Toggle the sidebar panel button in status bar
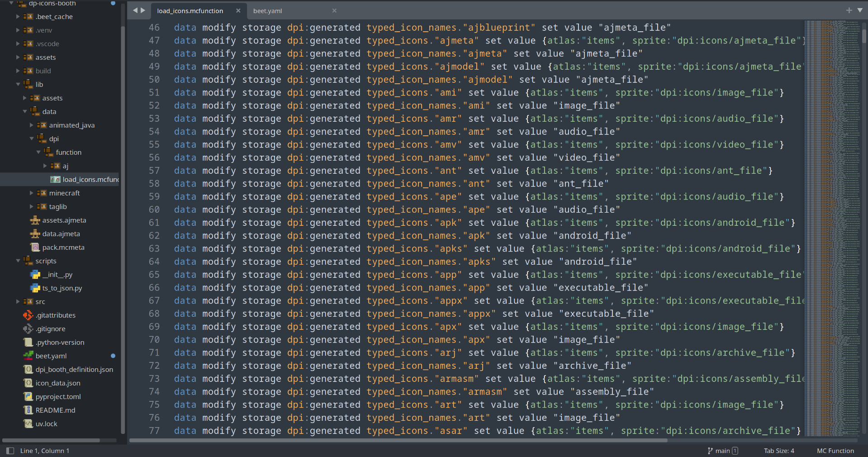The image size is (868, 457). pyautogui.click(x=10, y=451)
